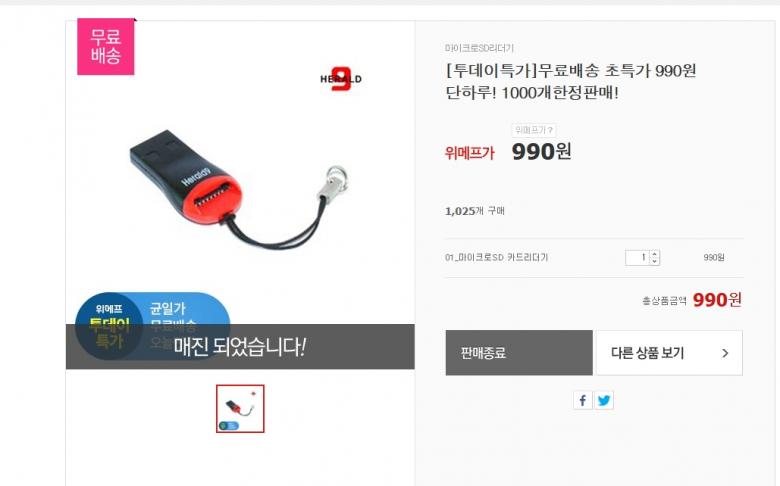Image resolution: width=780 pixels, height=486 pixels.
Task: Click the 매진 되었습니다! sold-out banner
Action: [x=240, y=346]
